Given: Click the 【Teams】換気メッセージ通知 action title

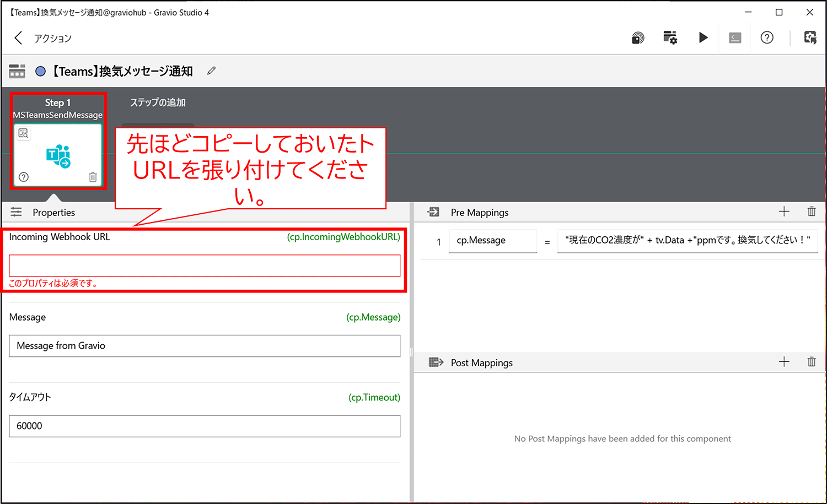Looking at the screenshot, I should point(122,71).
